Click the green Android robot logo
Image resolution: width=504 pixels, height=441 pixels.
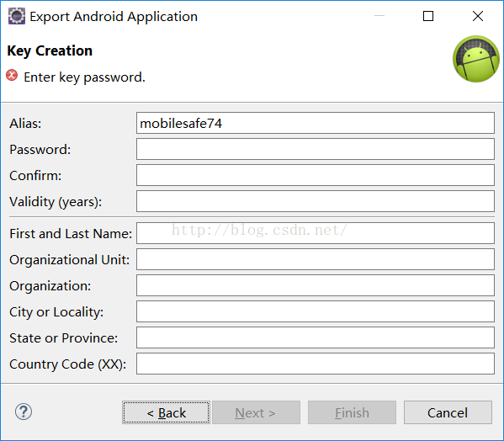pos(476,59)
